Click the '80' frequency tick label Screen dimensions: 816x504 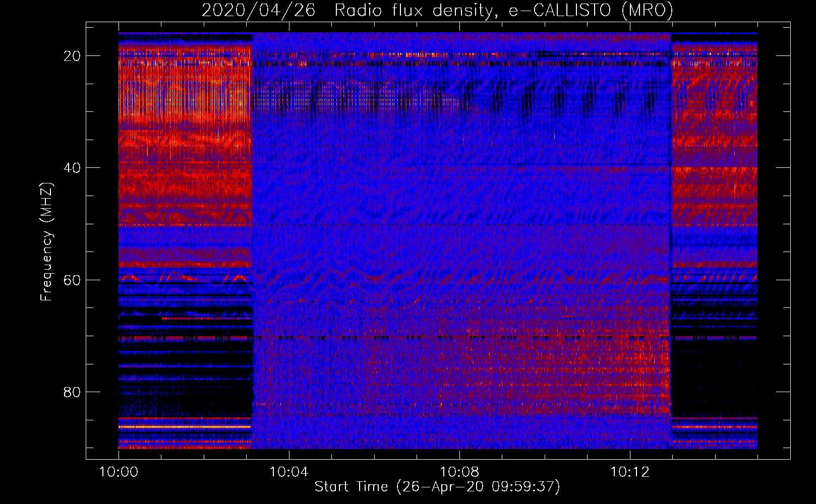click(72, 392)
